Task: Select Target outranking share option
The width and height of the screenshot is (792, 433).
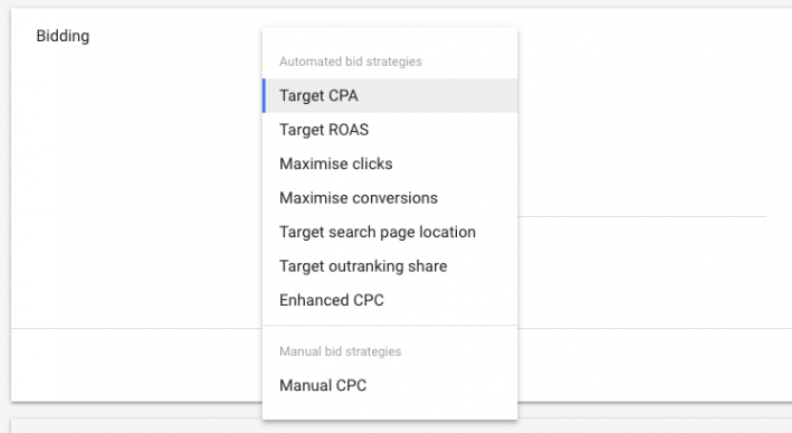Action: click(363, 266)
